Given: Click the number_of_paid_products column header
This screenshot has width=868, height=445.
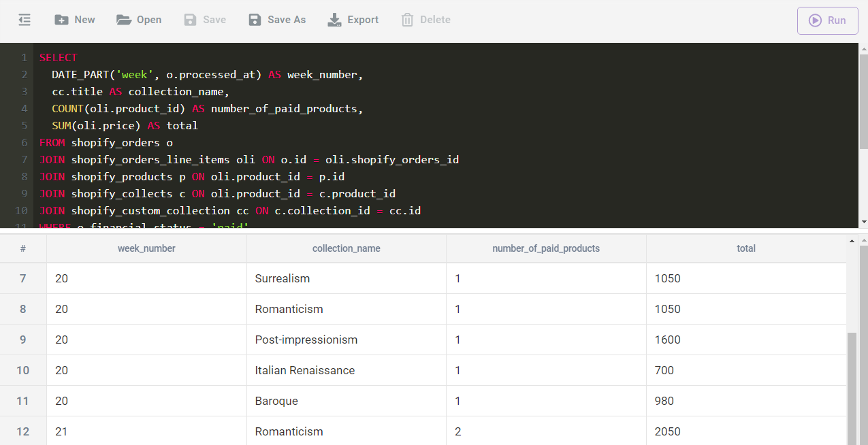Looking at the screenshot, I should (x=546, y=248).
